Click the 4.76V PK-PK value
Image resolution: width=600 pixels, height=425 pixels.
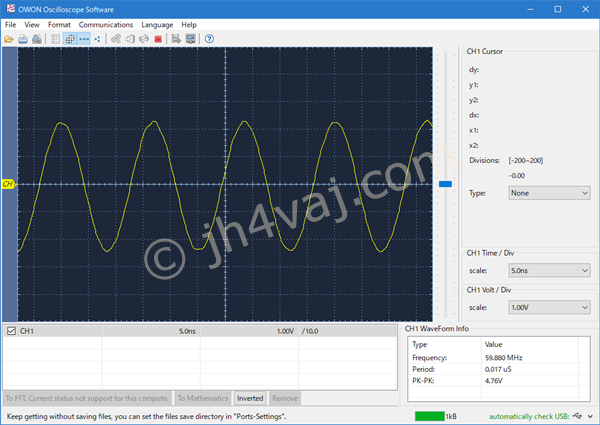(493, 381)
